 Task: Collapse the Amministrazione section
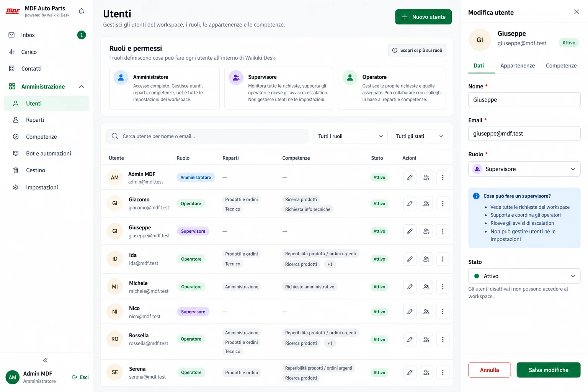[x=81, y=87]
